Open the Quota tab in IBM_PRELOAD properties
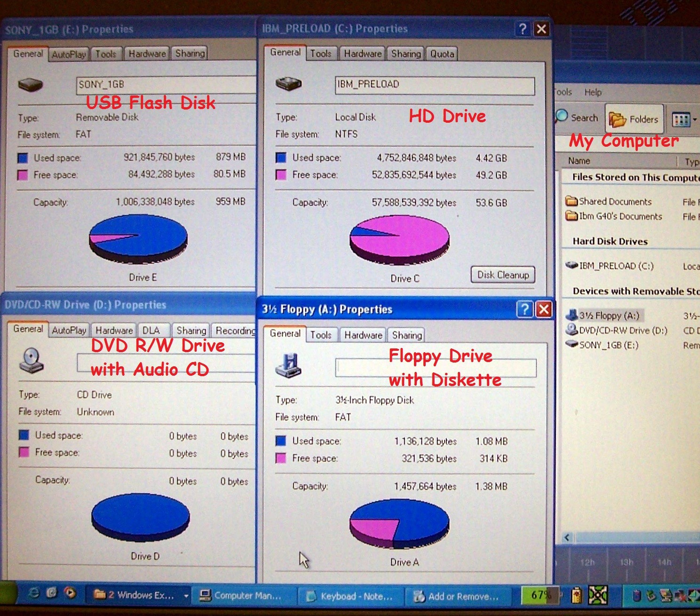Image resolution: width=700 pixels, height=616 pixels. click(442, 54)
